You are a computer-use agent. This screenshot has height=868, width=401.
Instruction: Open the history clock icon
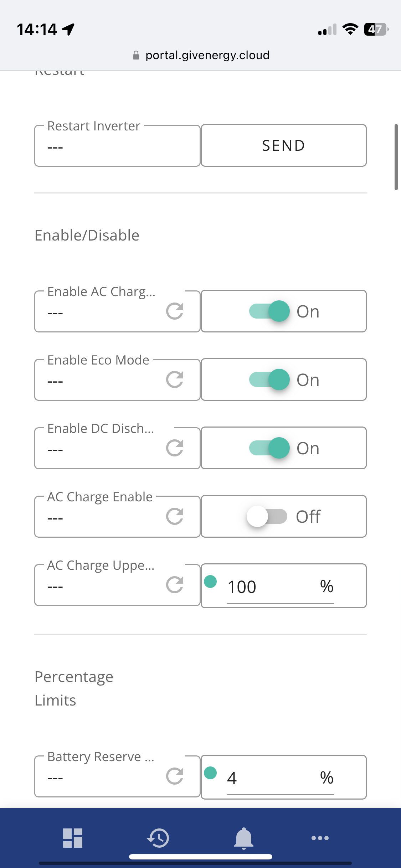point(158,838)
